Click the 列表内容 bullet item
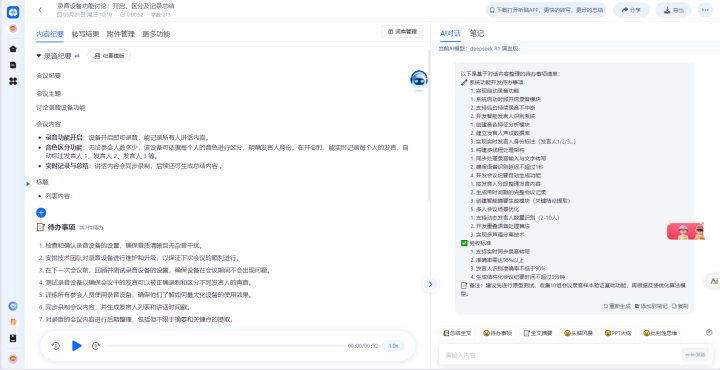The width and height of the screenshot is (720, 370). click(57, 196)
